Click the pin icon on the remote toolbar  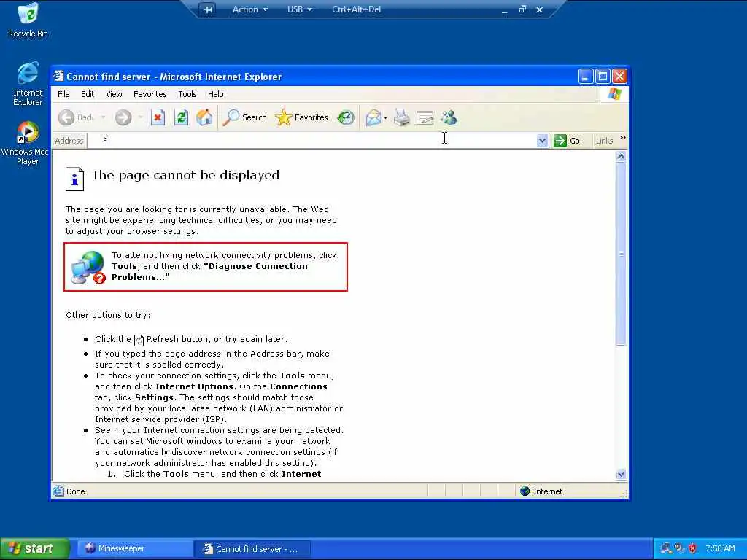pyautogui.click(x=207, y=9)
